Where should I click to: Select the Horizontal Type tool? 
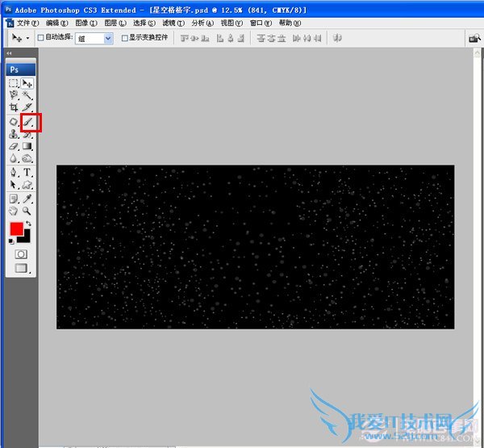click(27, 172)
